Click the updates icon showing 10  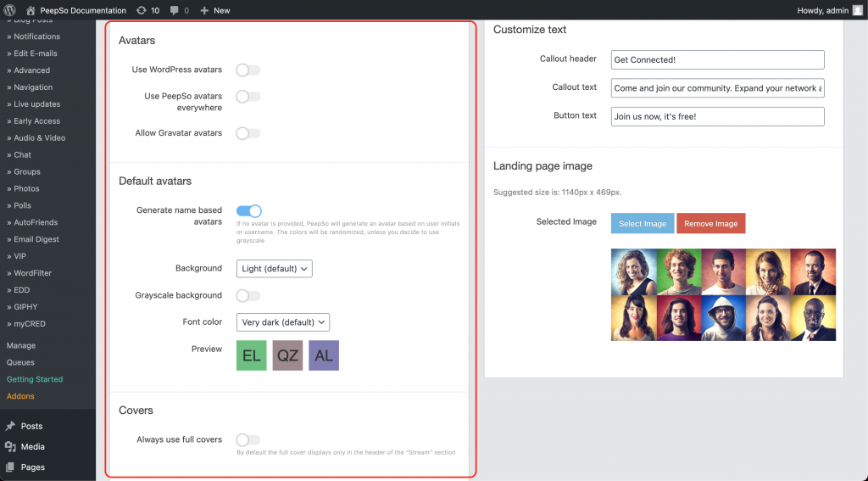[141, 10]
